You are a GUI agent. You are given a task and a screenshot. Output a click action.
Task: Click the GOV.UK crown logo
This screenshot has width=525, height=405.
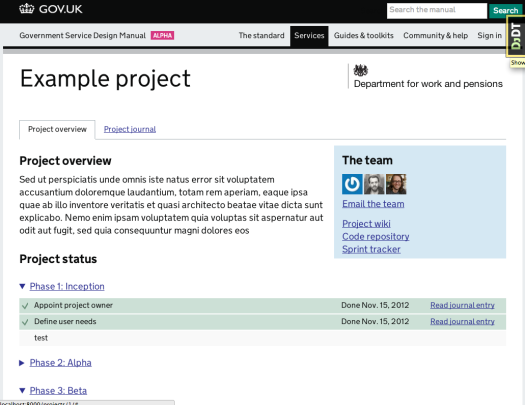(x=26, y=9)
